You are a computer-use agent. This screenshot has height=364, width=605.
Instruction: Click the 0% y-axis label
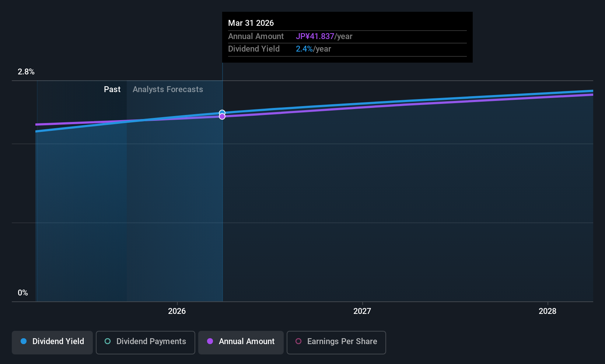(23, 293)
